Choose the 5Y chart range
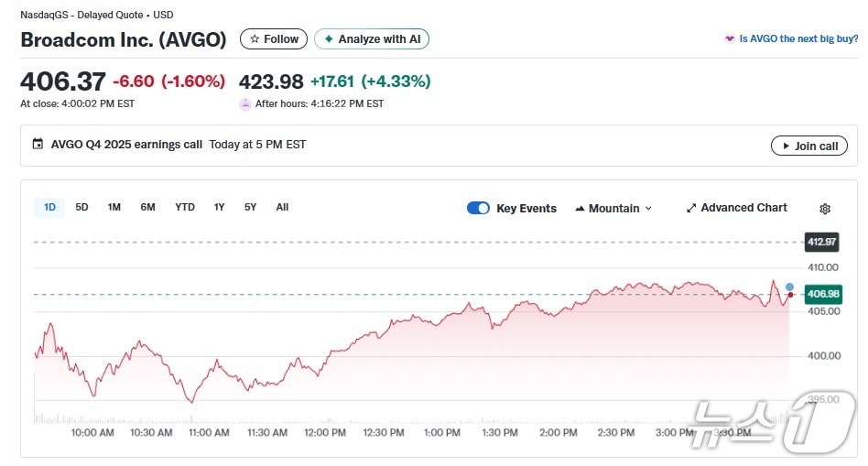Viewport: 868px width, 466px height. pyautogui.click(x=250, y=207)
